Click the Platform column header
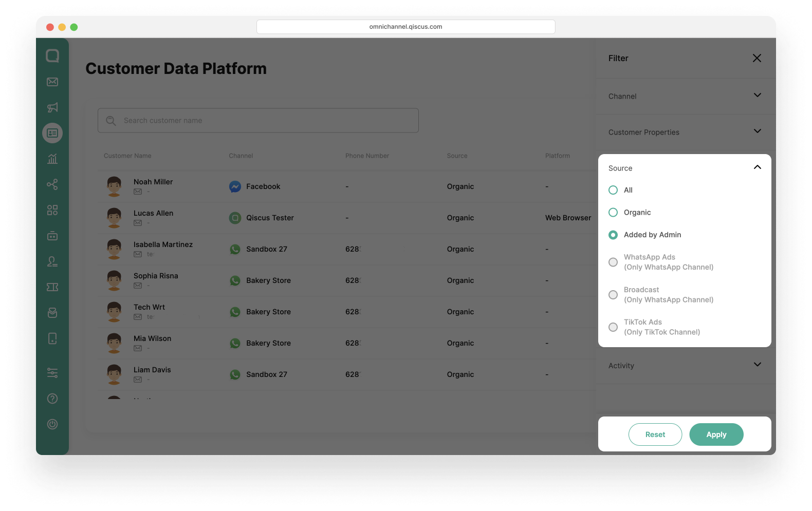Image resolution: width=812 pixels, height=511 pixels. 558,156
